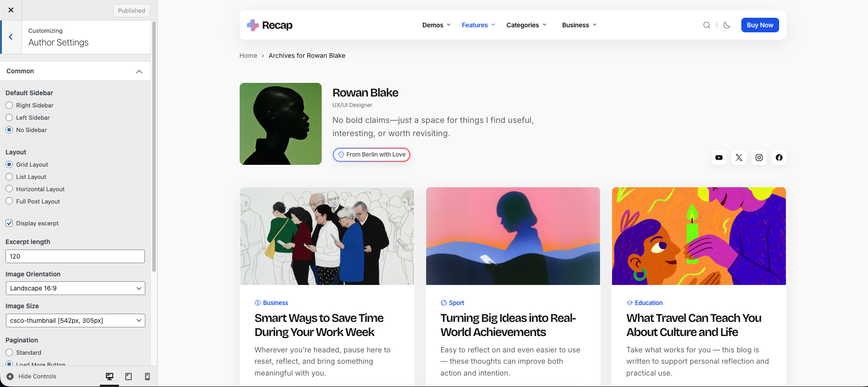Open author's Facebook profile icon
Viewport: 868px width, 387px height.
[x=779, y=158]
